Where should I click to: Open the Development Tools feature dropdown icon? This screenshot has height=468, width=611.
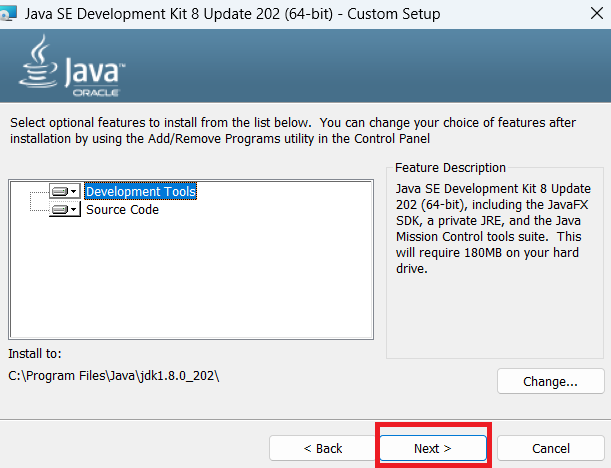(65, 191)
